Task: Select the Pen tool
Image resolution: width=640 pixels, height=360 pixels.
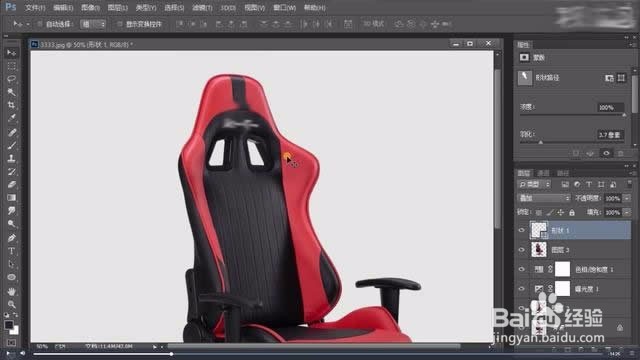Action: pyautogui.click(x=11, y=238)
